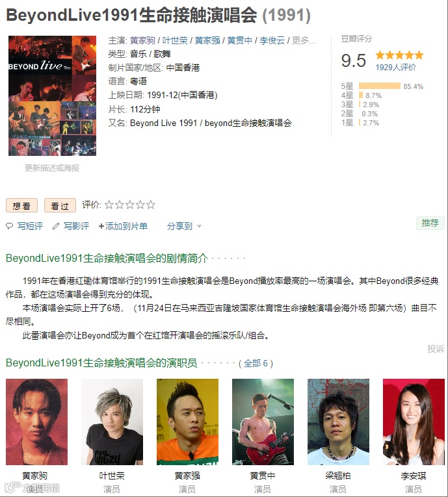Open 1929人评价 ratings link
Screen dimensions: 448x497
tap(395, 67)
